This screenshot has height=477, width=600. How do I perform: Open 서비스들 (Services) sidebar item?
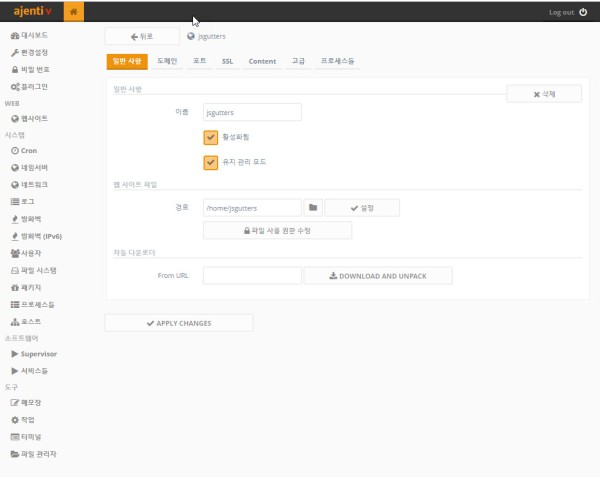[x=29, y=371]
